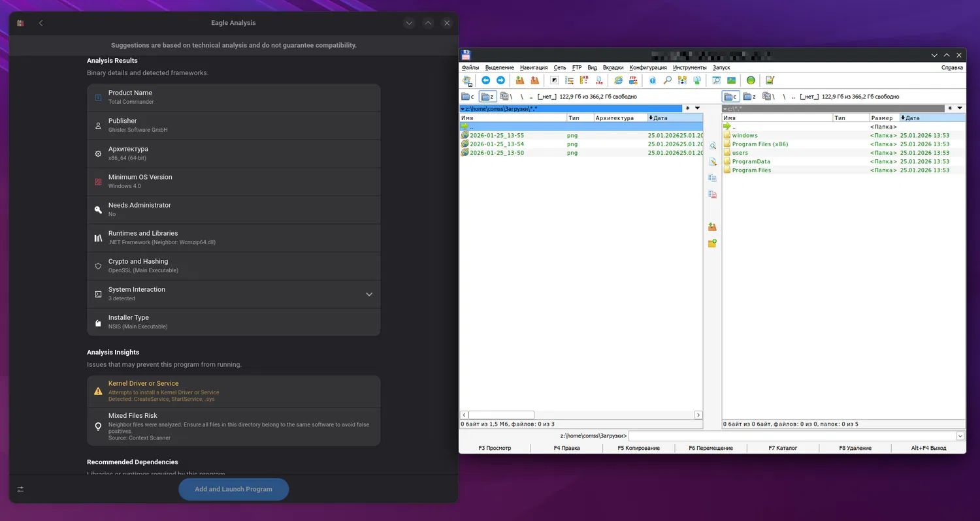The width and height of the screenshot is (980, 521).
Task: Click F6 Перемещение button
Action: tap(711, 448)
